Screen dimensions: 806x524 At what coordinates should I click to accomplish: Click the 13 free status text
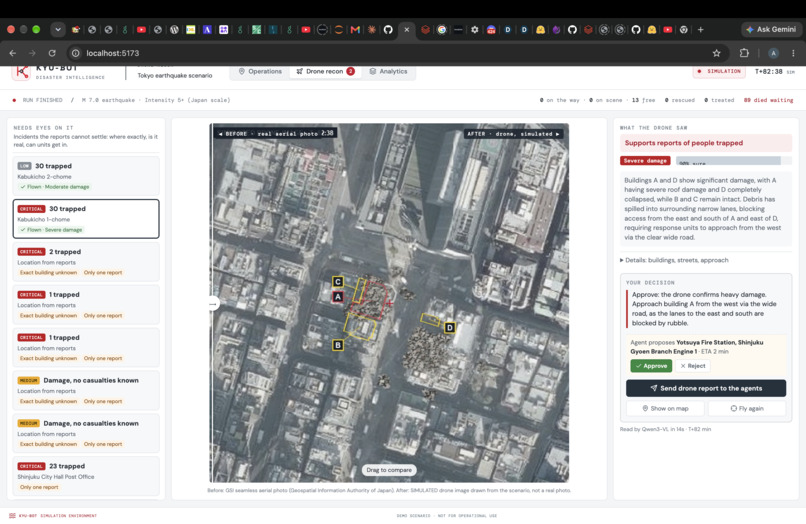(x=644, y=100)
